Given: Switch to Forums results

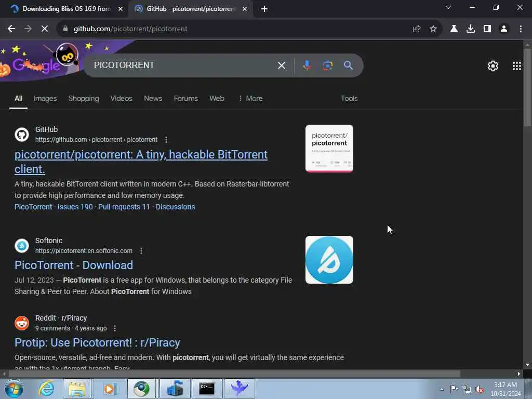Looking at the screenshot, I should (x=185, y=98).
